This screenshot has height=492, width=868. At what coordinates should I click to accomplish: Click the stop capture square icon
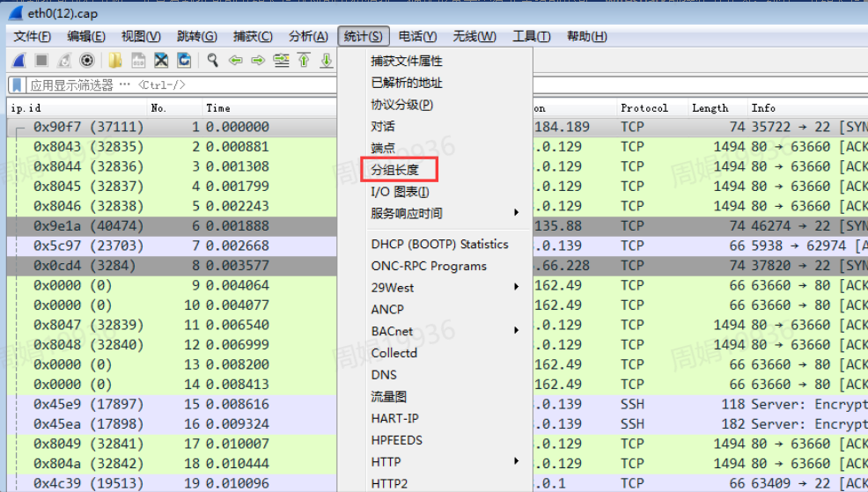point(41,61)
